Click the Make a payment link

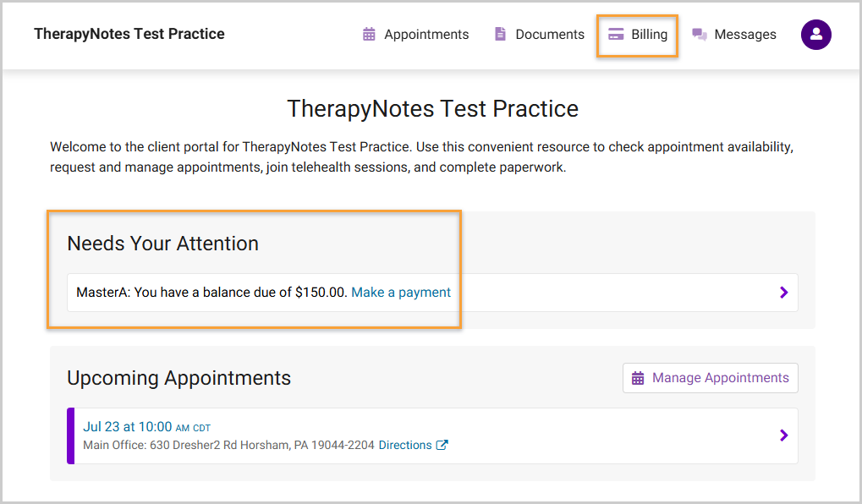tap(401, 293)
